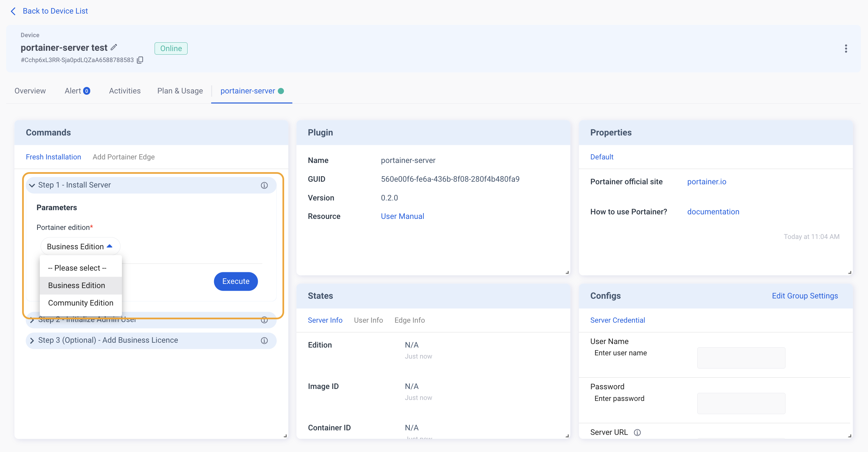Open the Server Info states tab
Viewport: 868px width, 452px height.
coord(325,320)
